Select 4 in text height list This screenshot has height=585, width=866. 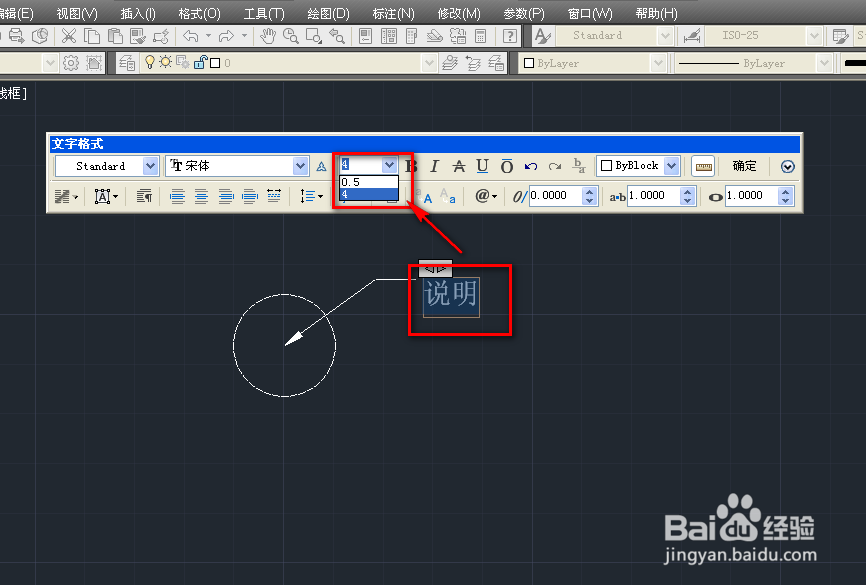point(369,194)
